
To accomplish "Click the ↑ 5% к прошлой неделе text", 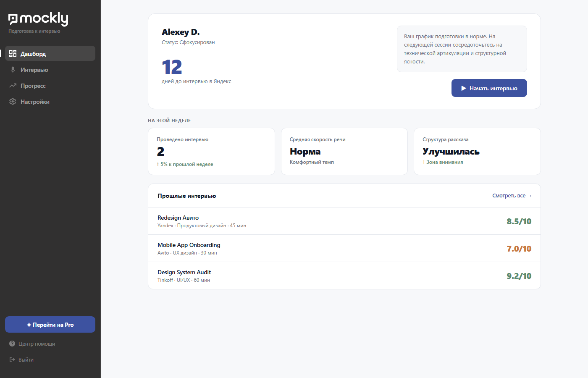I will tap(185, 164).
